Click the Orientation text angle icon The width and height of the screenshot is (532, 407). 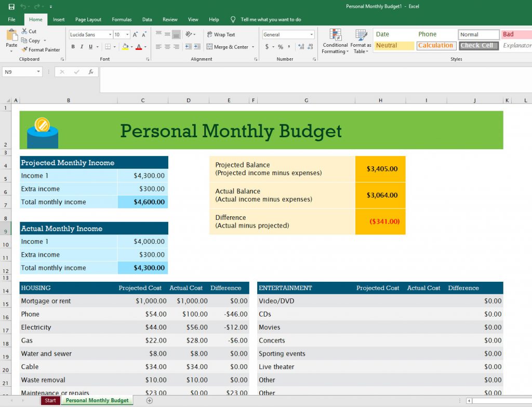point(189,34)
